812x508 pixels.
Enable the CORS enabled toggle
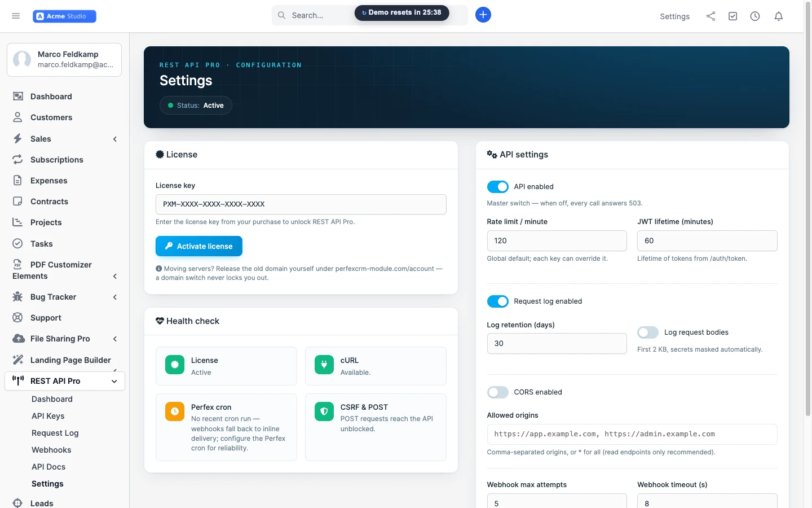point(498,392)
